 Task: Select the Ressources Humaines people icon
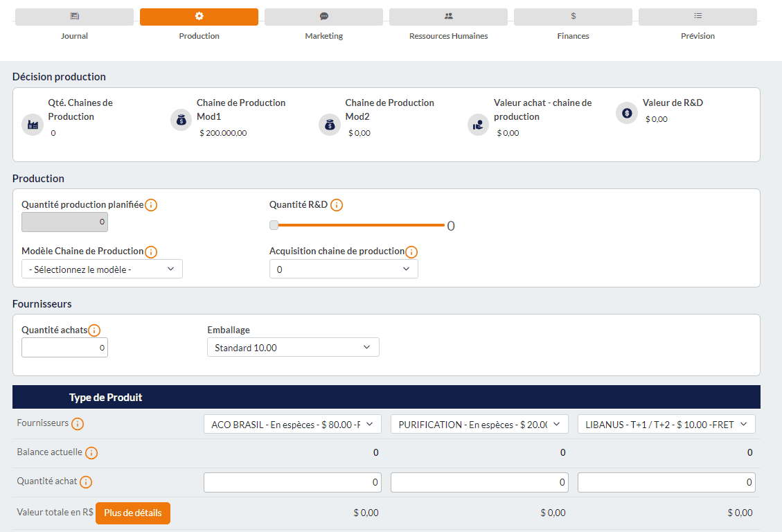tap(448, 16)
